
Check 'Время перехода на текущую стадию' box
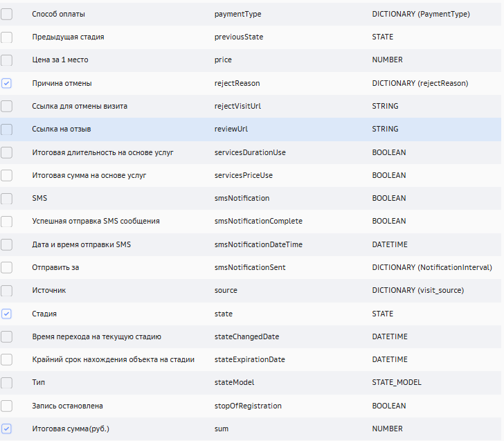[6, 336]
